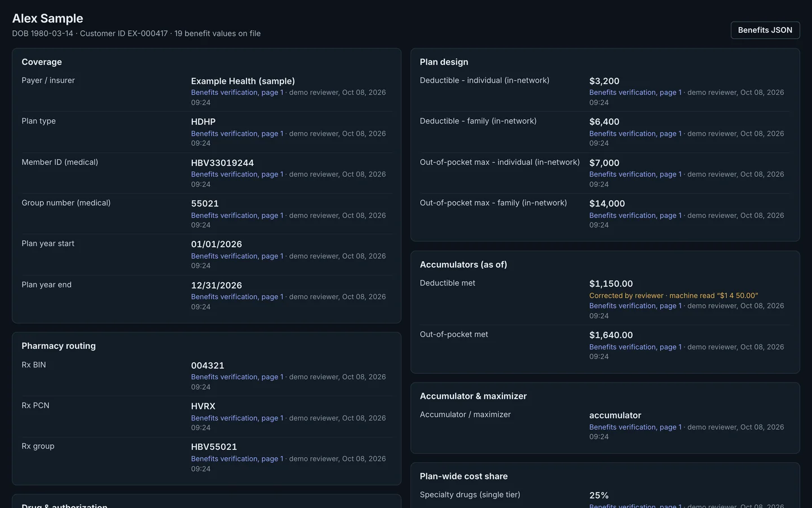Click the out-of-pocket met amount $1,640.00

point(611,335)
